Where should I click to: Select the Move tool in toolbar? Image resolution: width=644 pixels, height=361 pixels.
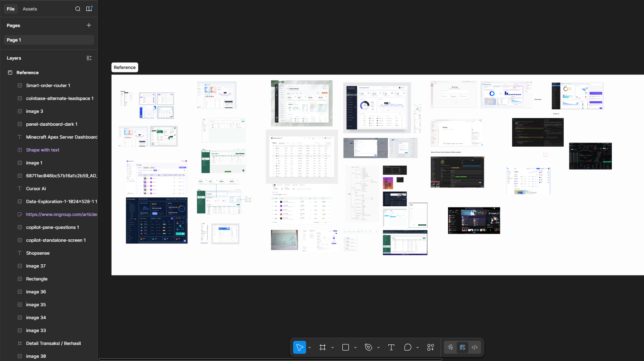point(299,347)
